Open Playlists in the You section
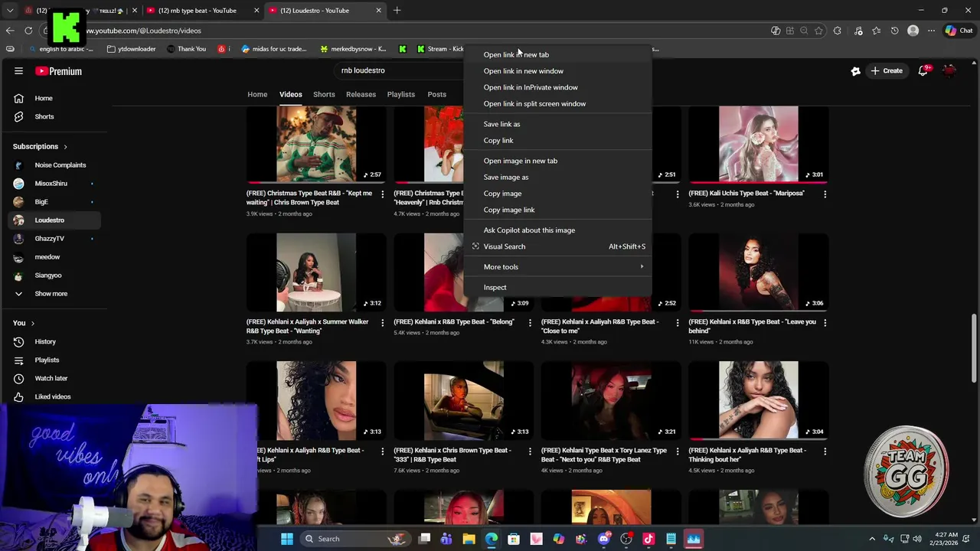980x551 pixels. [54, 360]
